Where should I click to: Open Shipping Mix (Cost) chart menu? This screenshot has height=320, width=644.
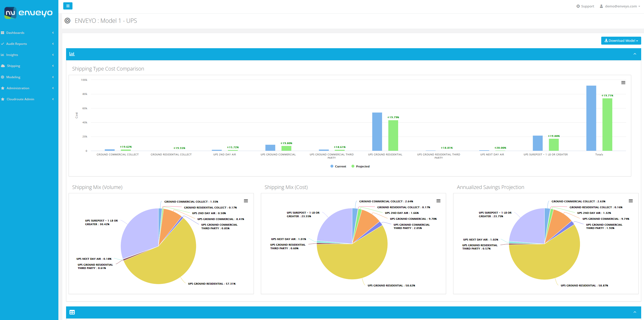pyautogui.click(x=438, y=201)
